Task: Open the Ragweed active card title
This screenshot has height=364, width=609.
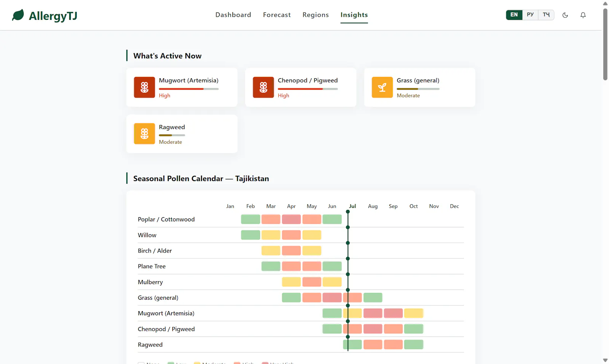Action: [x=172, y=127]
